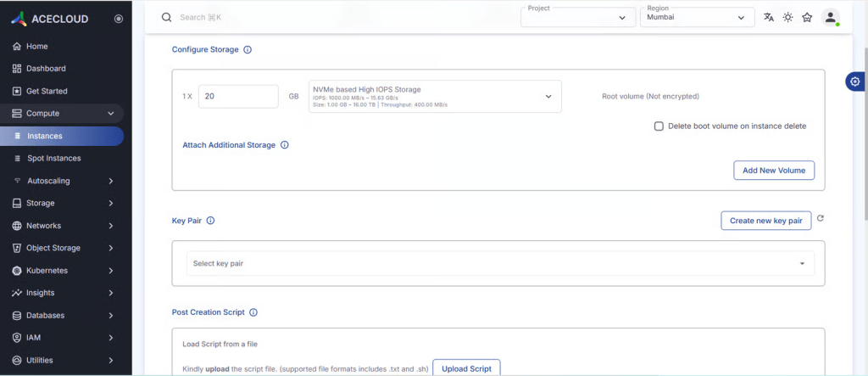Click the root volume size field
This screenshot has width=868, height=376.
(x=238, y=97)
